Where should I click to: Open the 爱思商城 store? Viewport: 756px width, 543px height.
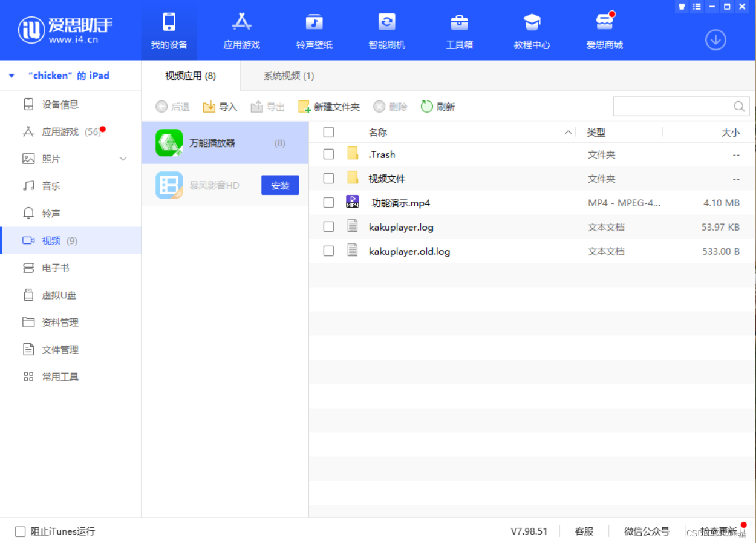604,30
